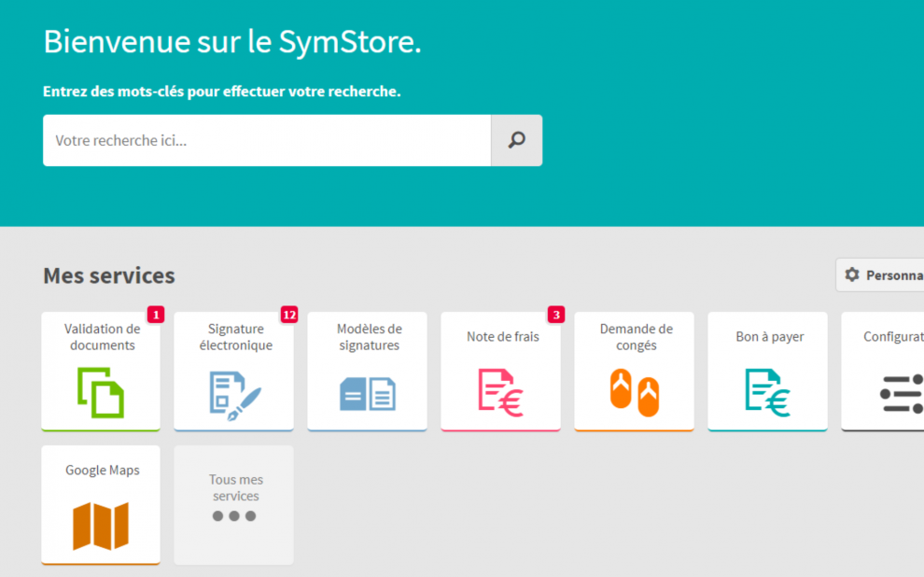Click the 'Bon à payer' text label
924x577 pixels.
click(x=769, y=337)
